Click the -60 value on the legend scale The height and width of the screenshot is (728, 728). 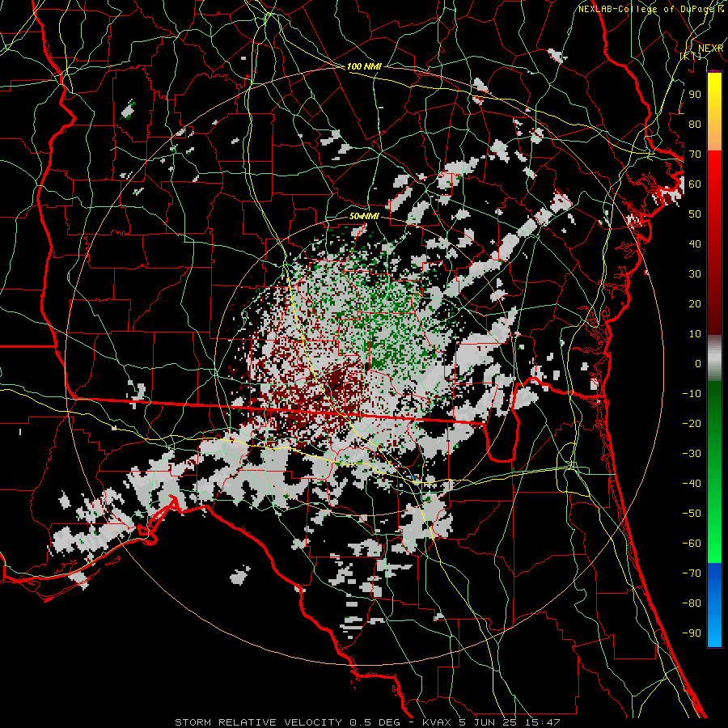[692, 544]
